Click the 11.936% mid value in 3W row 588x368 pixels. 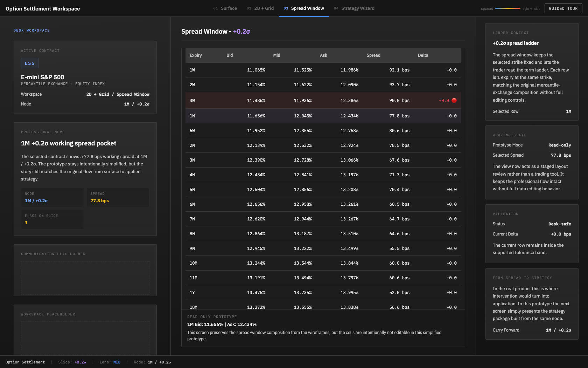tap(303, 101)
